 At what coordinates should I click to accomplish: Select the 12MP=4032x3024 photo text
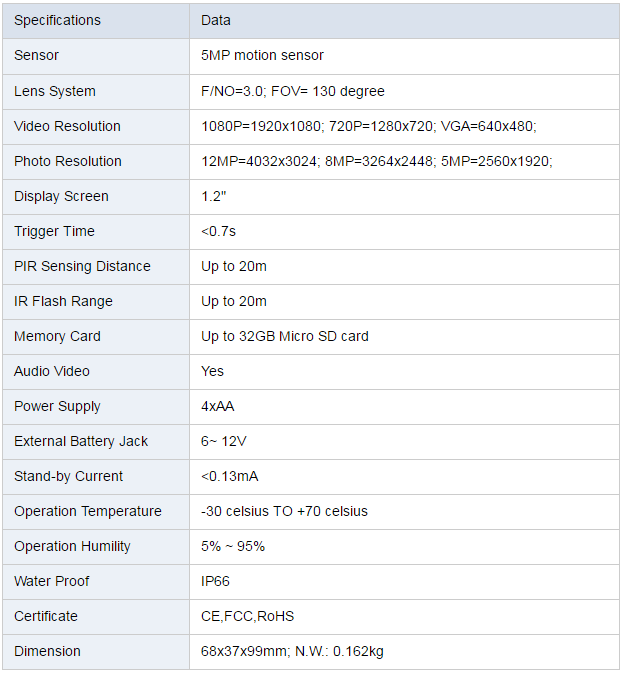pos(260,161)
